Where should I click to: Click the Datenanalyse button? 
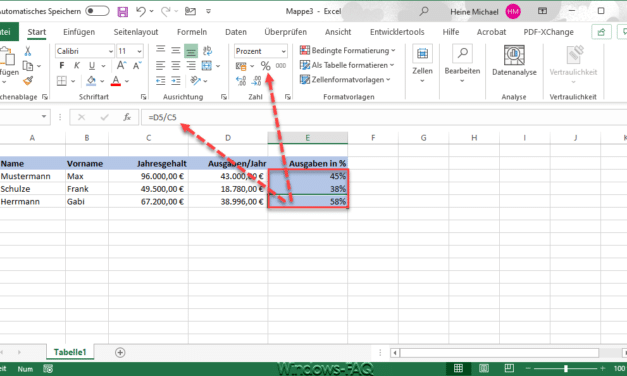pyautogui.click(x=514, y=61)
